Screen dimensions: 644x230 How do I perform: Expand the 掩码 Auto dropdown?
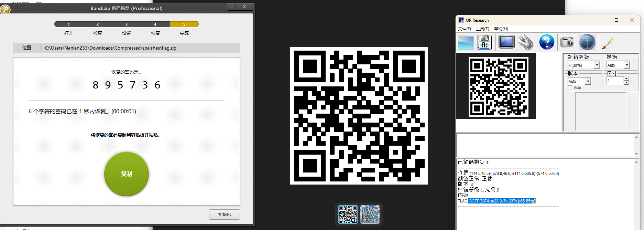pos(627,65)
